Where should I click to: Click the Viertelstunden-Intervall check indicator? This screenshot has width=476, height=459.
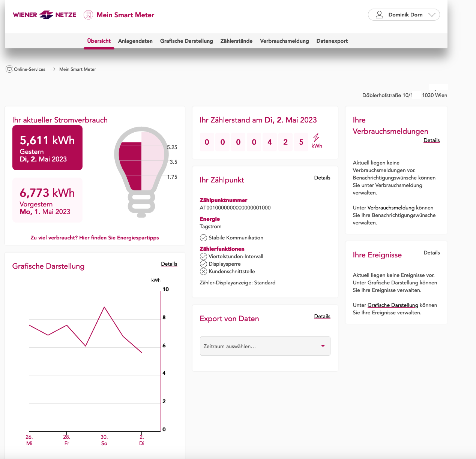[203, 256]
